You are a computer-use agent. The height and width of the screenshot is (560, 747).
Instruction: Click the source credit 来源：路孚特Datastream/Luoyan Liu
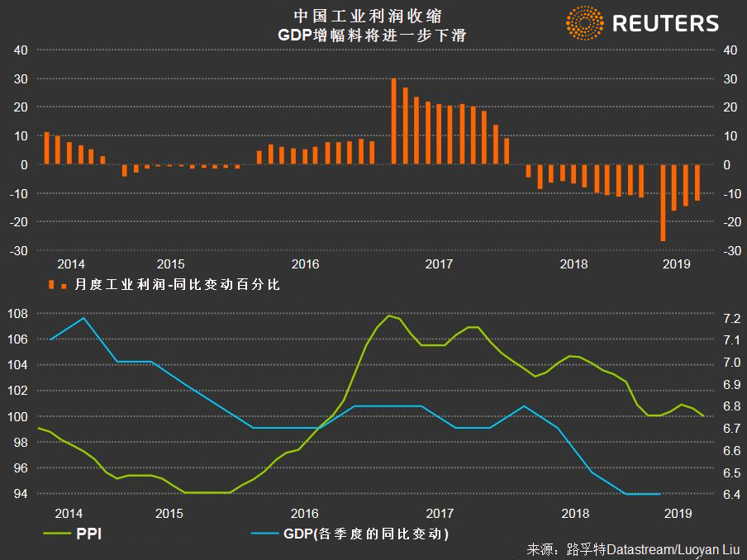click(x=633, y=549)
